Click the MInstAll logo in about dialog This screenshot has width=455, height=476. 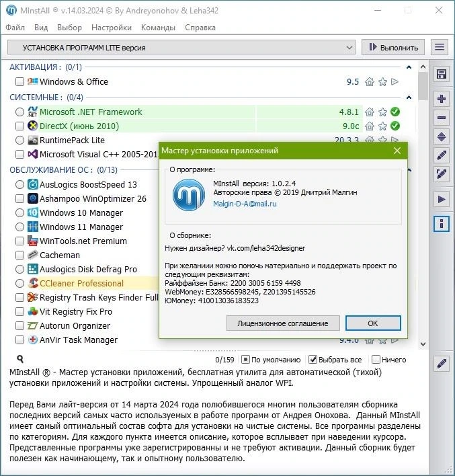[188, 194]
